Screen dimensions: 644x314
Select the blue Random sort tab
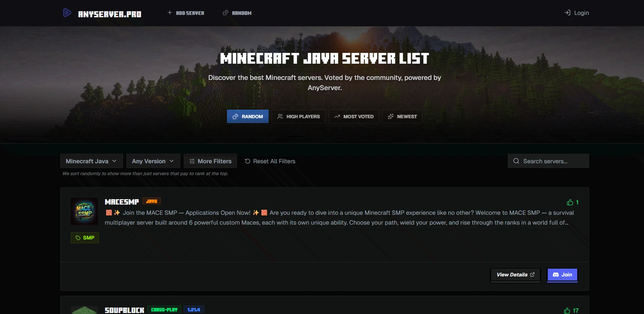point(247,117)
